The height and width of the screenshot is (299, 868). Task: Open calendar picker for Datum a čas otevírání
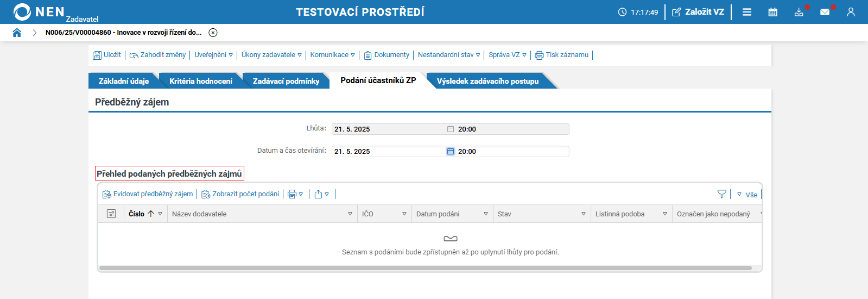[451, 152]
